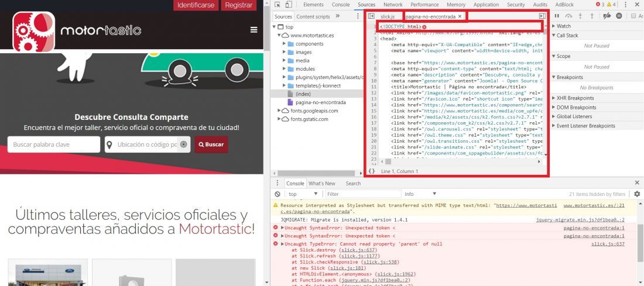
Task: Collapse www.motortastic.es tree node
Action: coord(279,35)
